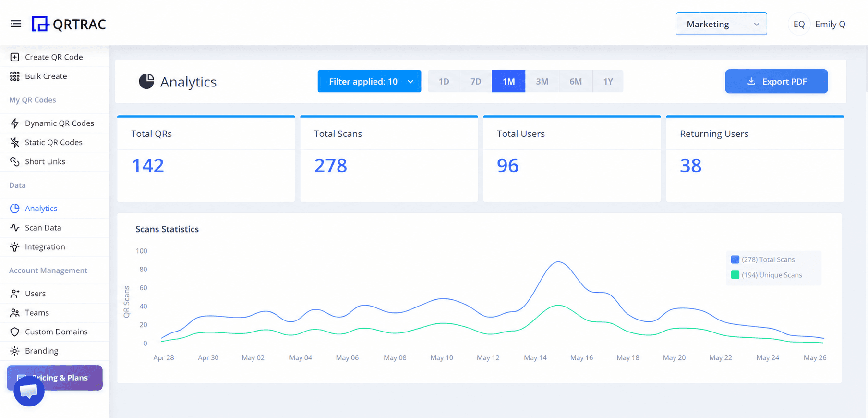Open the chat bubble widget
Image resolution: width=868 pixels, height=418 pixels.
click(29, 391)
